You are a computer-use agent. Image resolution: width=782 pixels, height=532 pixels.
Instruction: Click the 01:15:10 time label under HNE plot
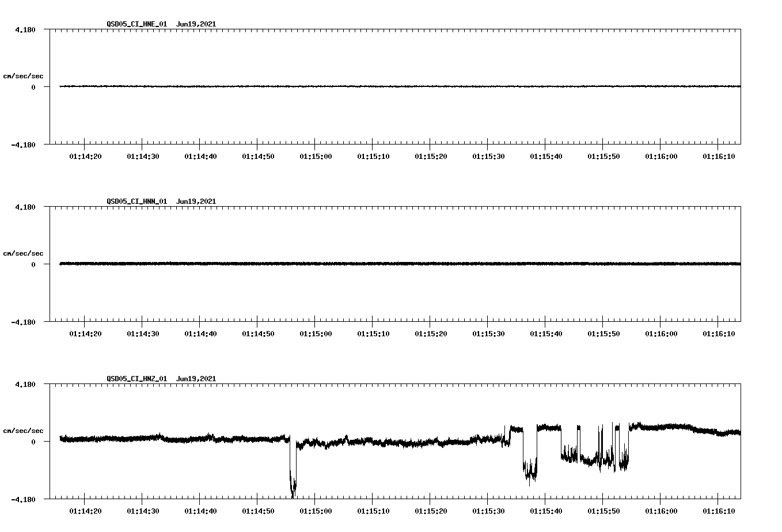click(x=373, y=157)
